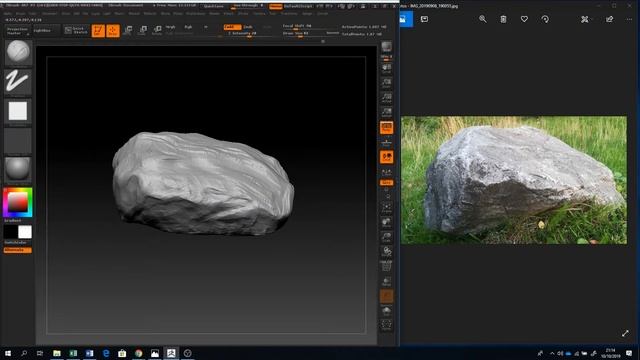The width and height of the screenshot is (640, 360).
Task: Toggle Transparency mode on right shelf
Action: click(x=386, y=282)
